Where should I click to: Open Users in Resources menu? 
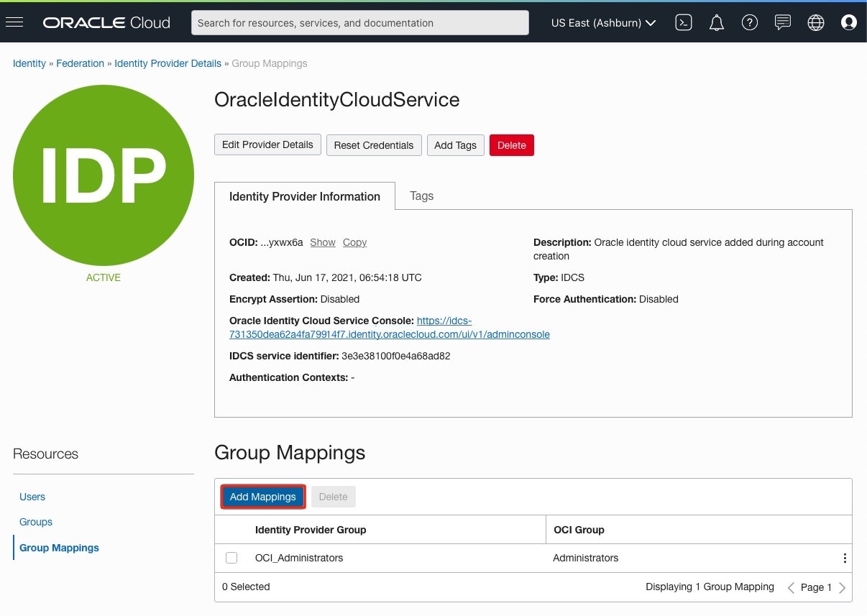coord(32,497)
